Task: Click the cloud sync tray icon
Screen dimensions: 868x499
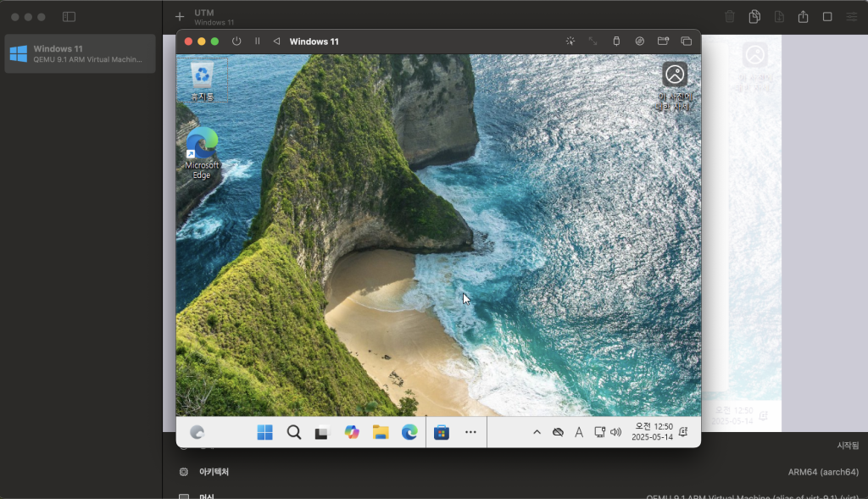Action: point(558,432)
